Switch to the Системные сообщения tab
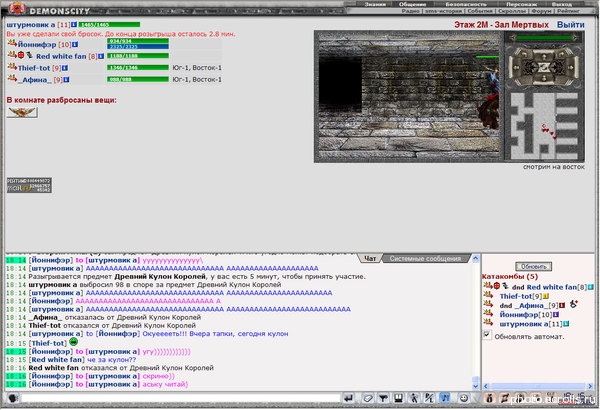Screen dimensions: 600x410 pyautogui.click(x=425, y=258)
